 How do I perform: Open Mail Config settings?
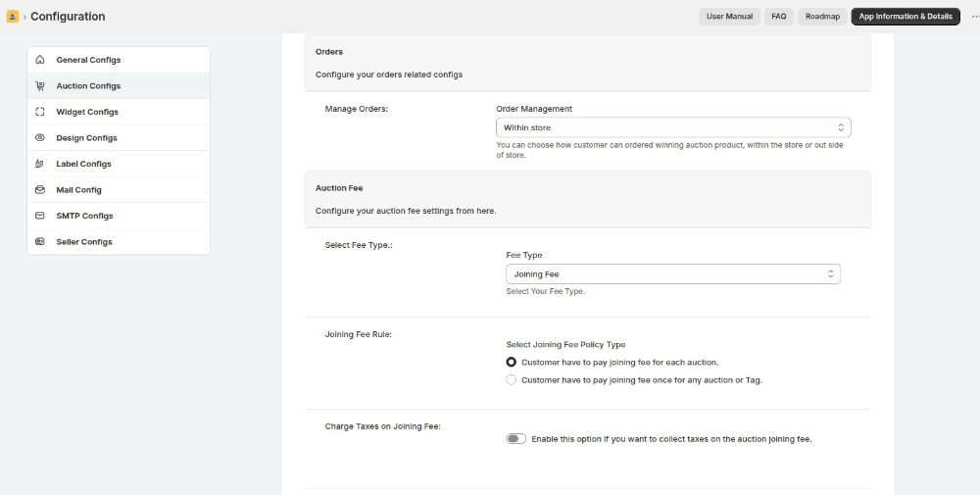click(x=119, y=189)
